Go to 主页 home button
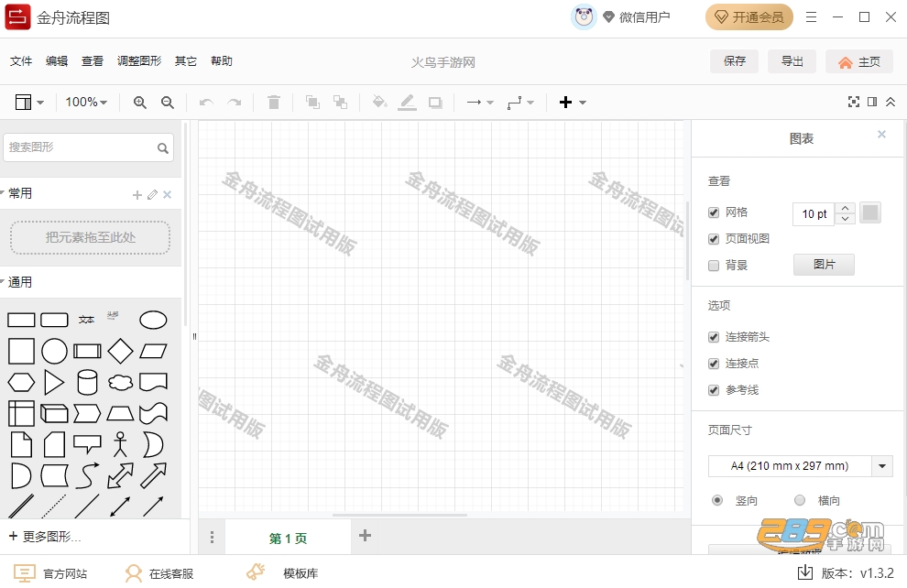Image resolution: width=907 pixels, height=588 pixels. [x=859, y=62]
